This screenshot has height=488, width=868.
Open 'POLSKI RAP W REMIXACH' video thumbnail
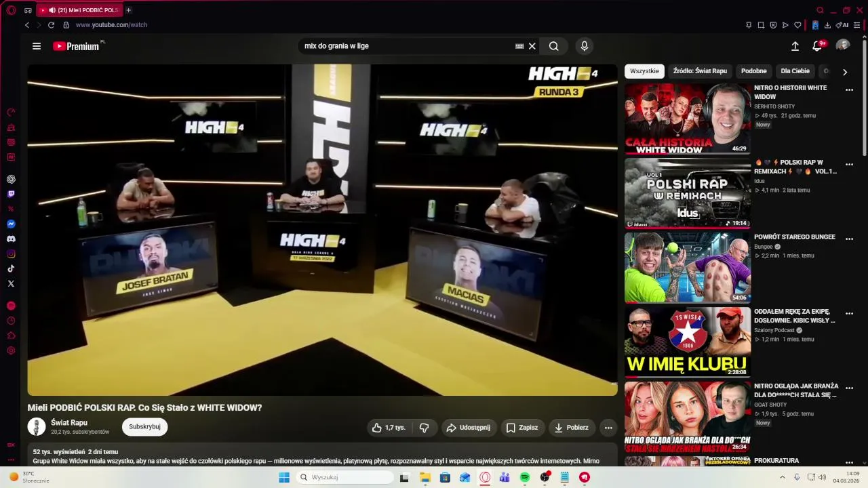688,193
